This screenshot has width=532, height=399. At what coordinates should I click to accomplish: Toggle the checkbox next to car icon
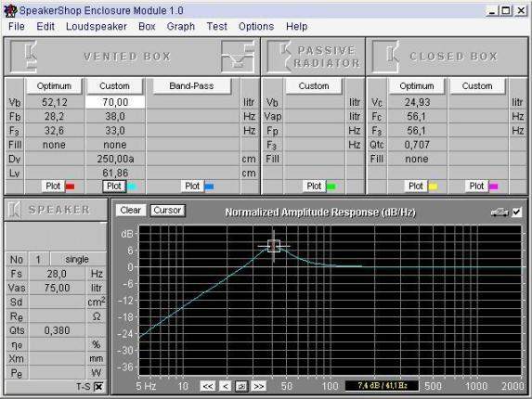(517, 212)
